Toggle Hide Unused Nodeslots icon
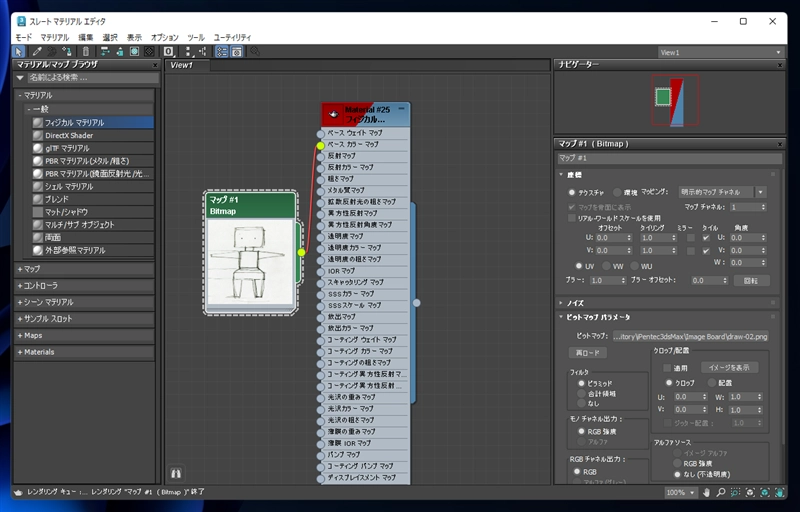 (x=120, y=52)
